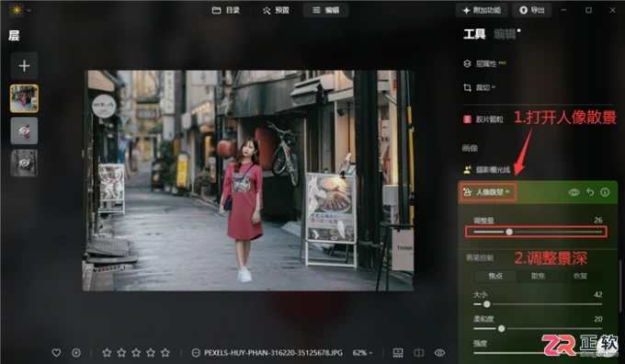Rate photo five stars

[x=165, y=353]
